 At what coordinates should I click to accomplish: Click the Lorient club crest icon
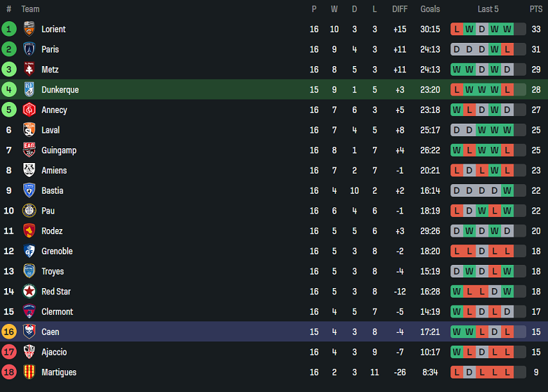pyautogui.click(x=30, y=29)
